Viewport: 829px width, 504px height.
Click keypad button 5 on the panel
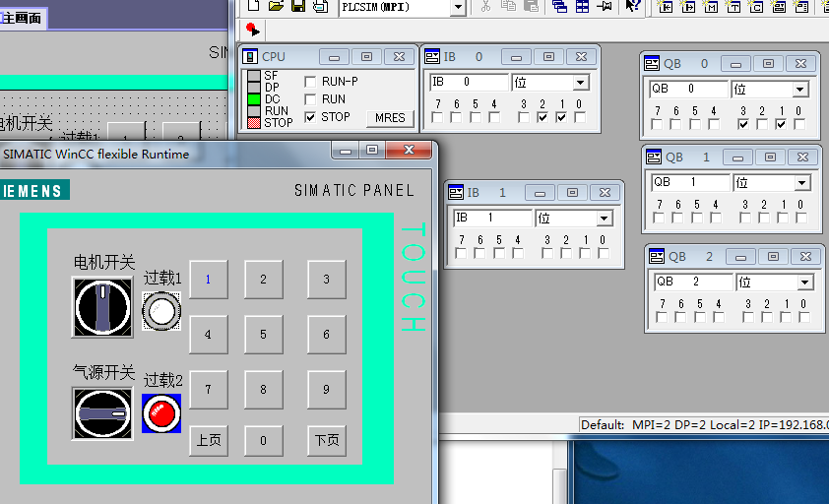tap(263, 335)
